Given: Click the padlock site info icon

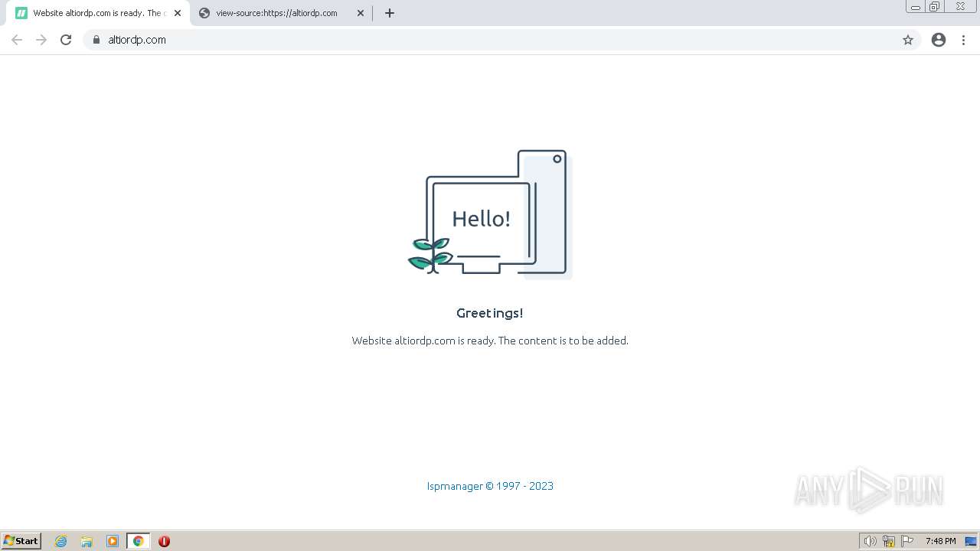Looking at the screenshot, I should coord(96,40).
